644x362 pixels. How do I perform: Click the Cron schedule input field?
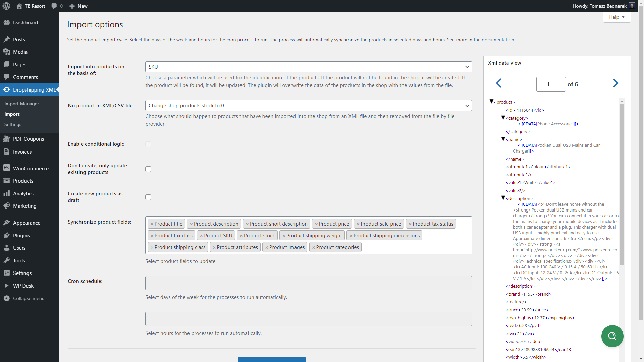click(x=308, y=283)
